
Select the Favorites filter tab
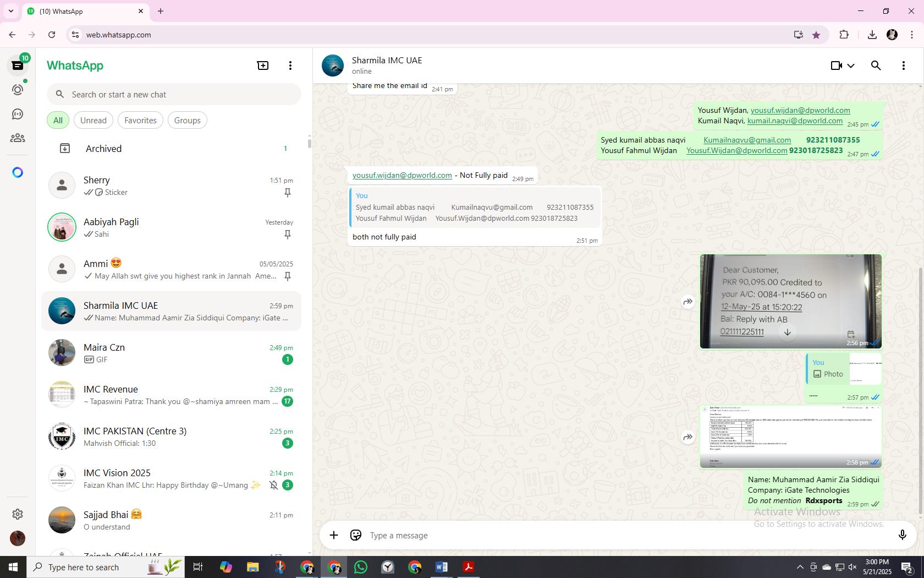pyautogui.click(x=140, y=120)
